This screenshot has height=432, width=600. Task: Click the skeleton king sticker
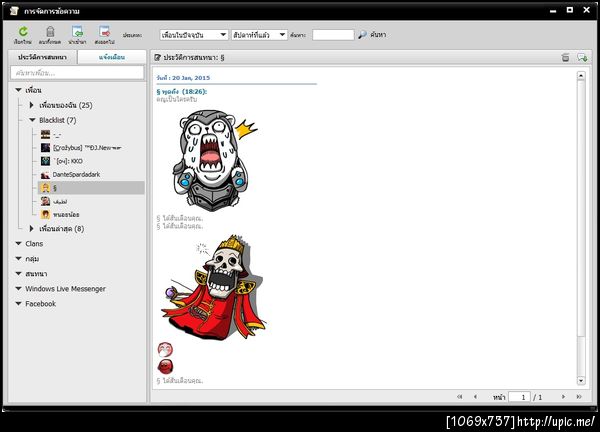[214, 287]
